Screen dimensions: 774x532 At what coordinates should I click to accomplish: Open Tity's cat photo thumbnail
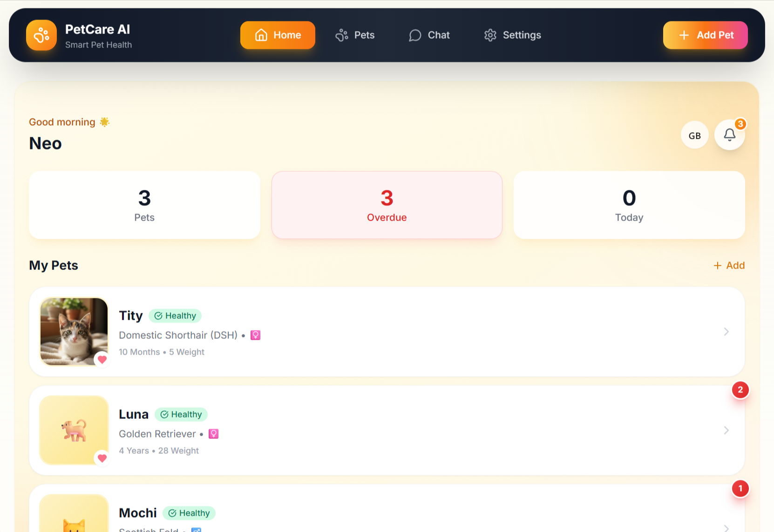tap(74, 331)
